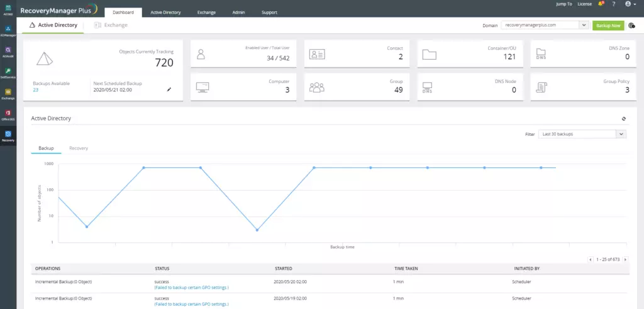This screenshot has width=644, height=309.
Task: Click the Contact card icon
Action: (317, 54)
